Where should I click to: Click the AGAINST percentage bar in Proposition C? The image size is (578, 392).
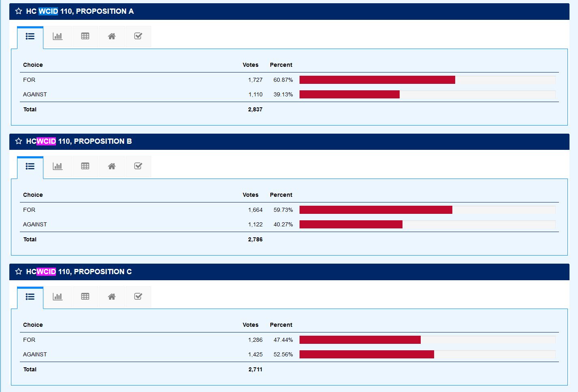pos(366,354)
